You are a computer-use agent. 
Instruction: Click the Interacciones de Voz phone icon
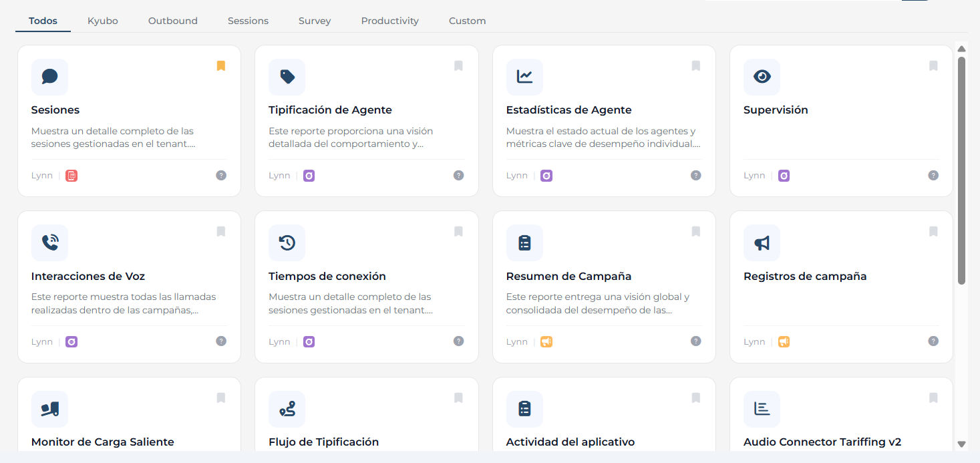49,243
